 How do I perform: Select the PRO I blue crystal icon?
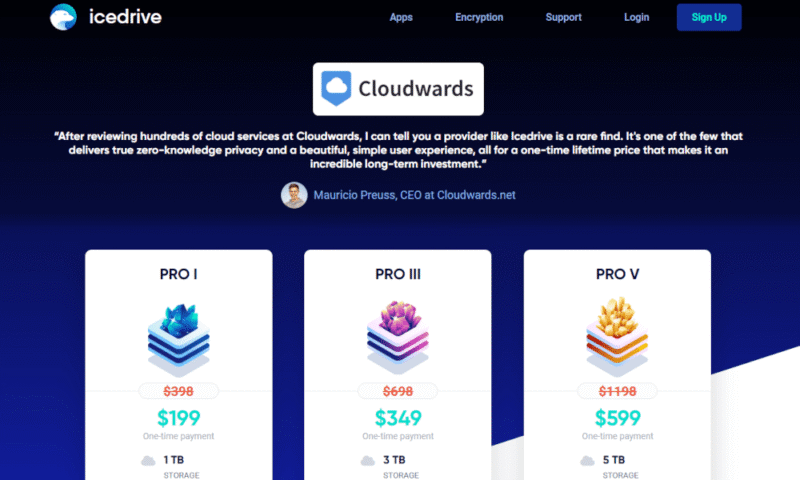click(x=179, y=338)
